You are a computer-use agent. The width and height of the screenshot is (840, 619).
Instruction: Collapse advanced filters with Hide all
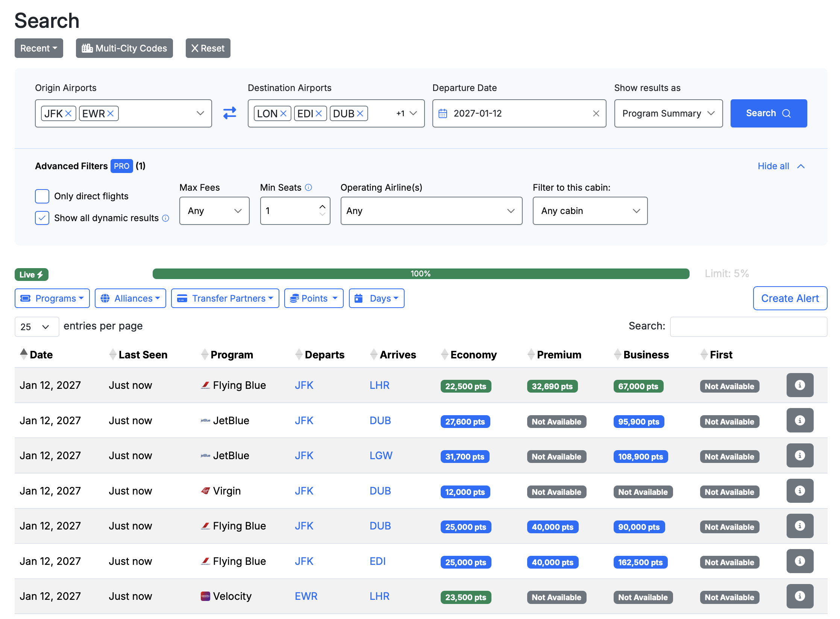tap(781, 166)
